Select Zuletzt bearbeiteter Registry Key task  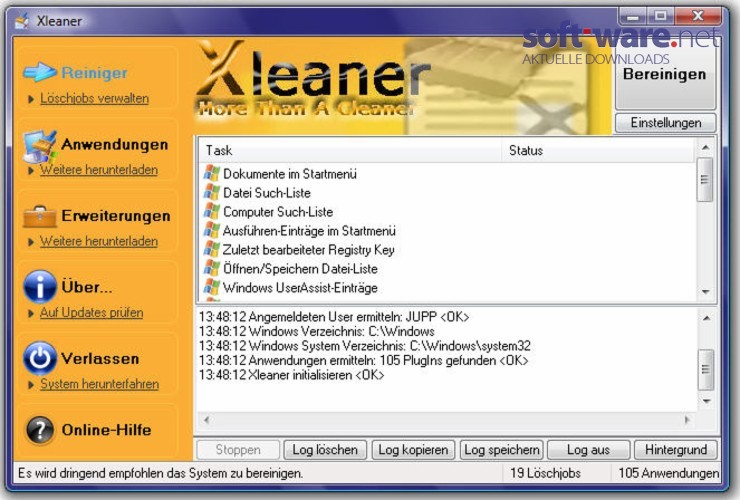(x=309, y=249)
